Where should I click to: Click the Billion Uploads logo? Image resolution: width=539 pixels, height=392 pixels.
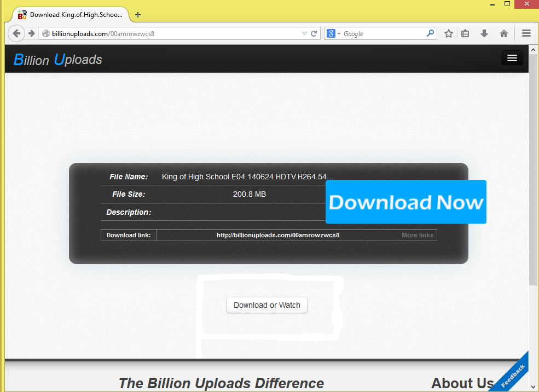pyautogui.click(x=58, y=60)
